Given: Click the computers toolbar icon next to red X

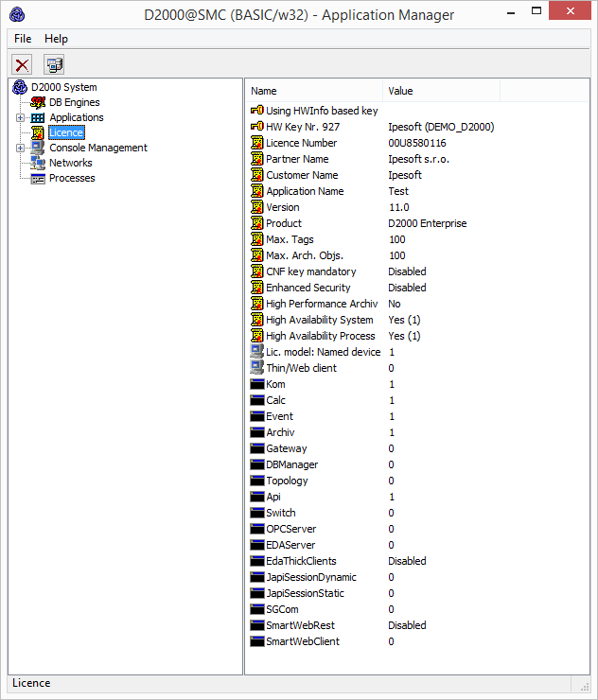Looking at the screenshot, I should [54, 64].
